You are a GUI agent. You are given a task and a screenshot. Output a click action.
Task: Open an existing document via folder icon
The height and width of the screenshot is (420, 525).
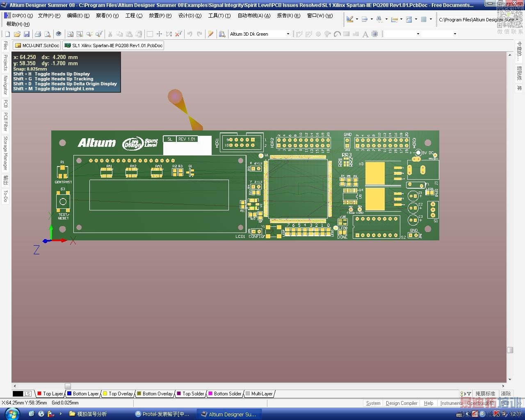point(17,34)
